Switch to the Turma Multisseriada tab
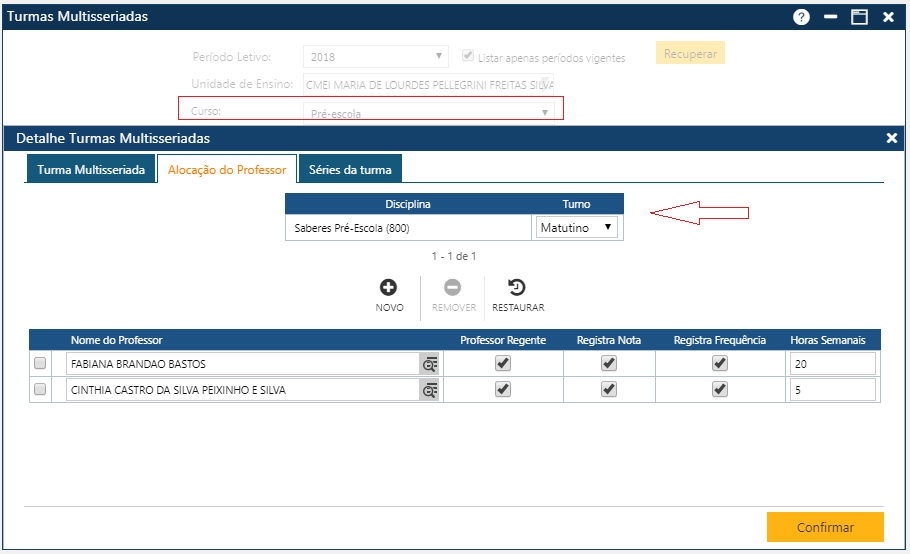The height and width of the screenshot is (554, 910). (91, 170)
